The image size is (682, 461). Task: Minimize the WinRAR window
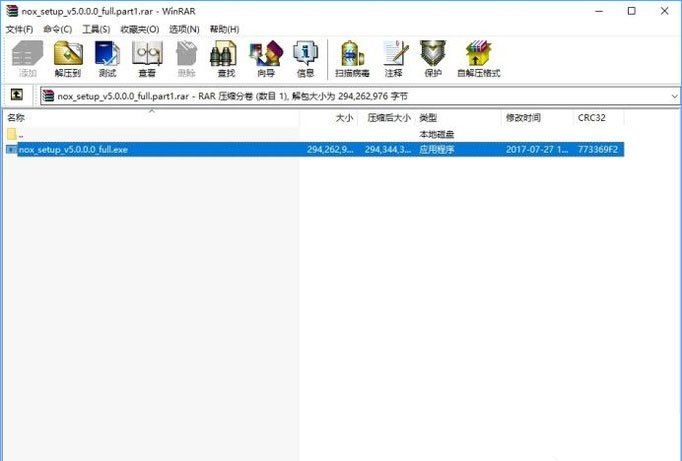click(599, 11)
